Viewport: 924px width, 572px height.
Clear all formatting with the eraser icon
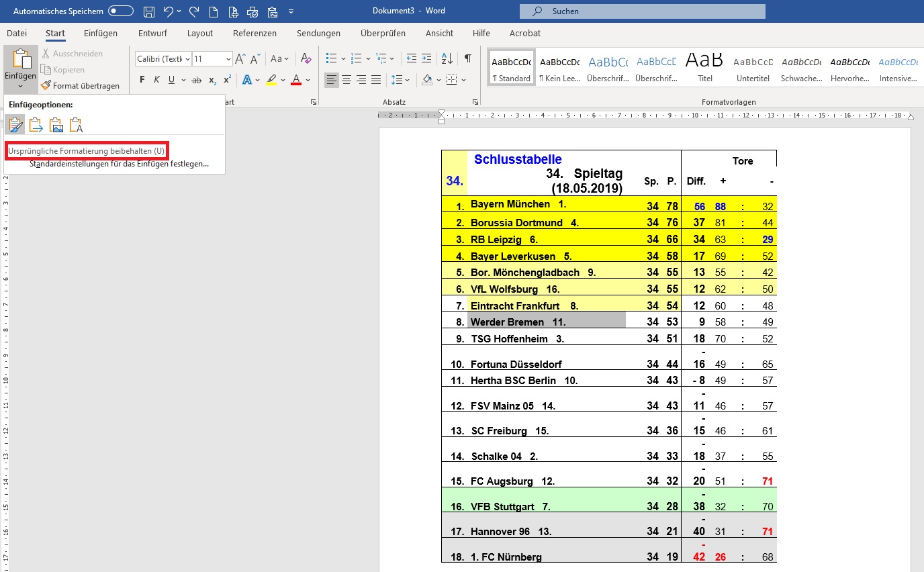pos(306,59)
